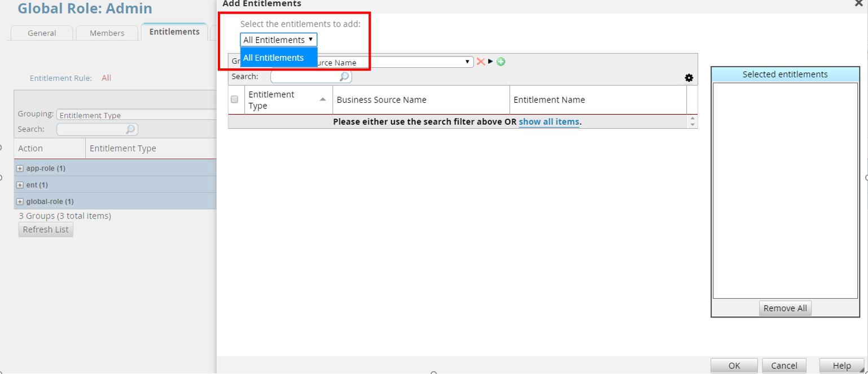
Task: Open the All Entitlements dropdown
Action: click(279, 40)
